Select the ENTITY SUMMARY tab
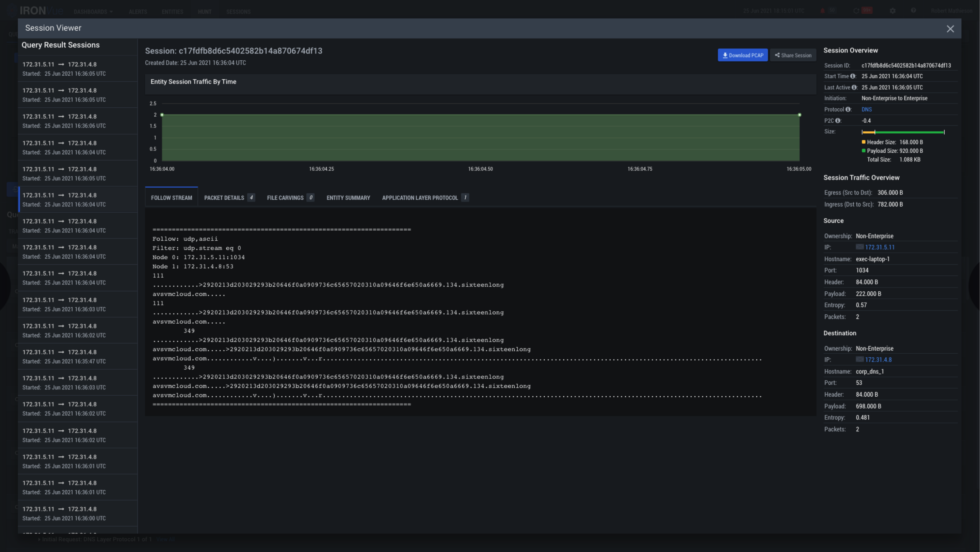The image size is (980, 552). 348,198
